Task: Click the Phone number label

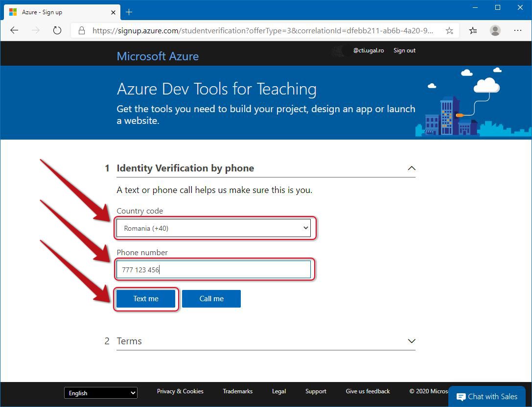Action: (x=142, y=253)
